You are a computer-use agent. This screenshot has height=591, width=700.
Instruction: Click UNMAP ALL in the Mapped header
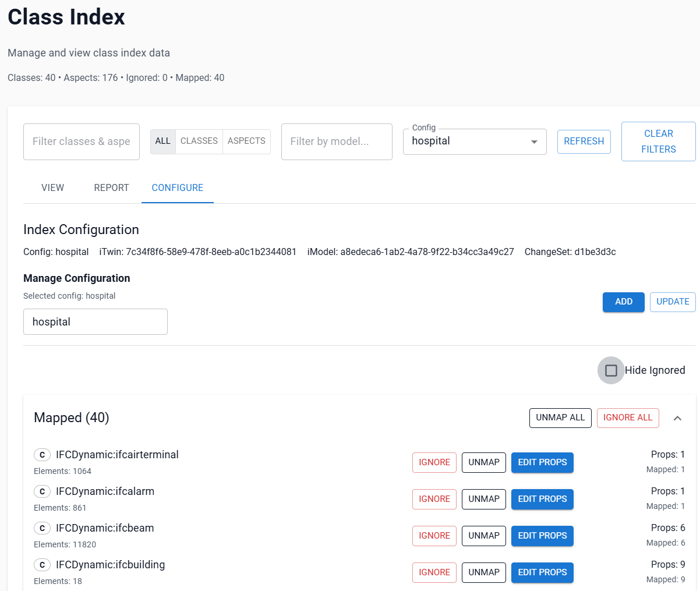[x=560, y=417]
